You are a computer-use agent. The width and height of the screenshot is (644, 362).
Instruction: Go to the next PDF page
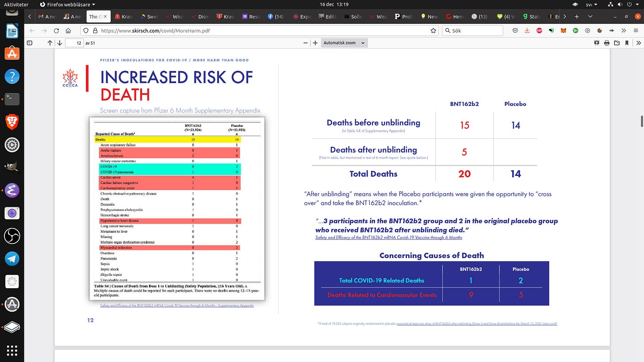pyautogui.click(x=60, y=43)
